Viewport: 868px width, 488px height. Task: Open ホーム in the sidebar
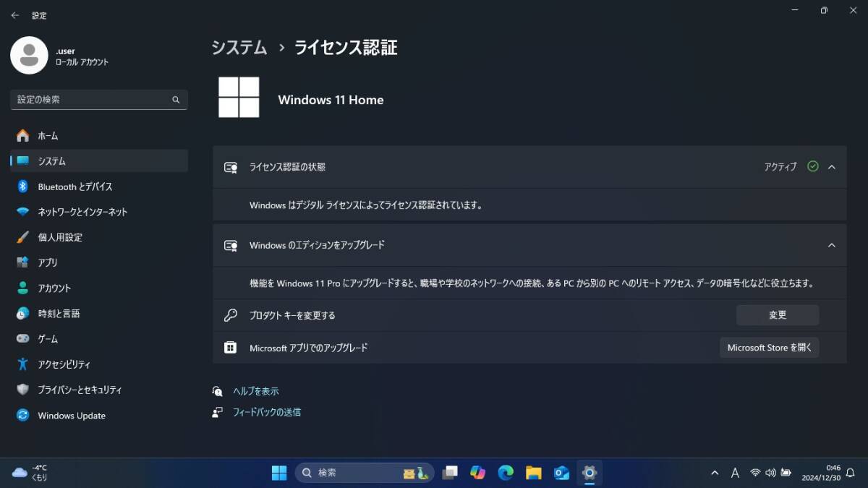coord(99,136)
